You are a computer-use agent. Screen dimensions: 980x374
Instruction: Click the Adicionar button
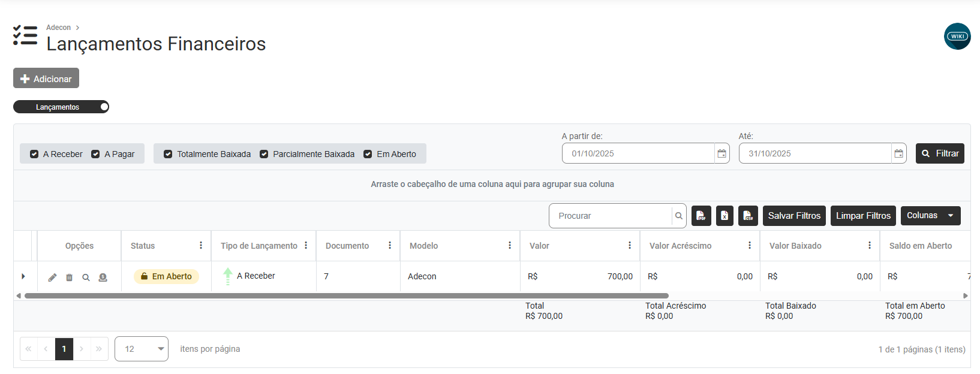pyautogui.click(x=46, y=79)
